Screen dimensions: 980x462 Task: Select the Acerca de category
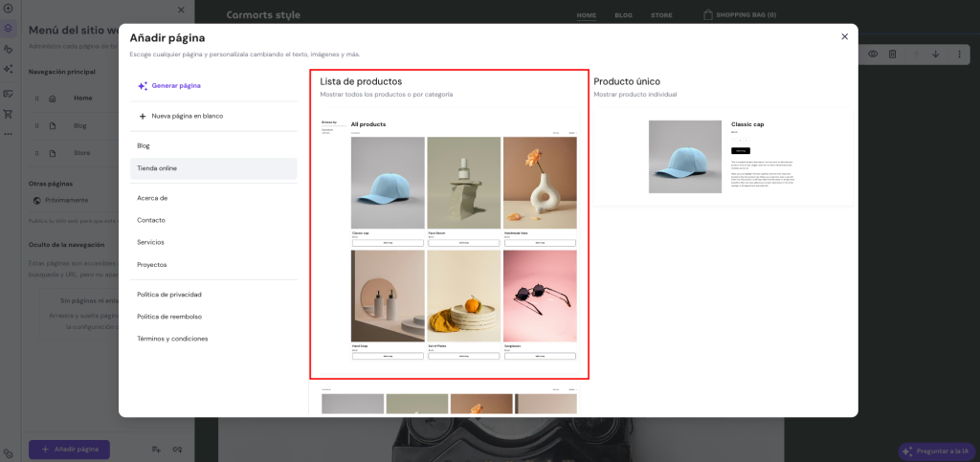[x=152, y=198]
